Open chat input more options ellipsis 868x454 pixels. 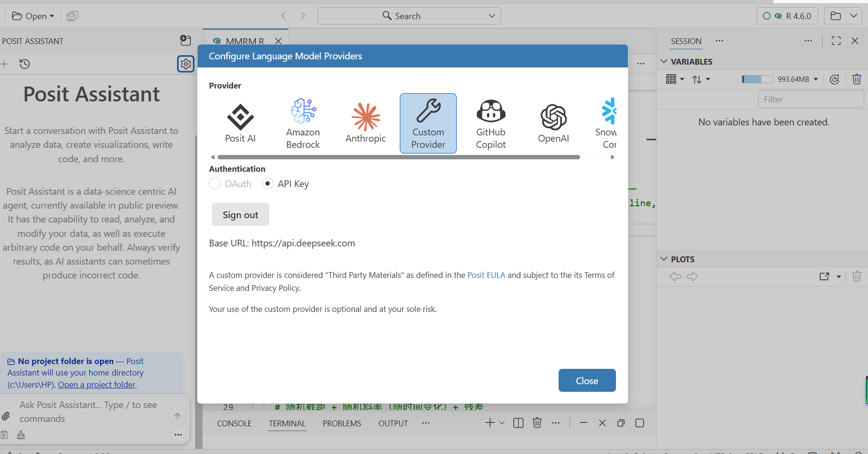tap(178, 435)
